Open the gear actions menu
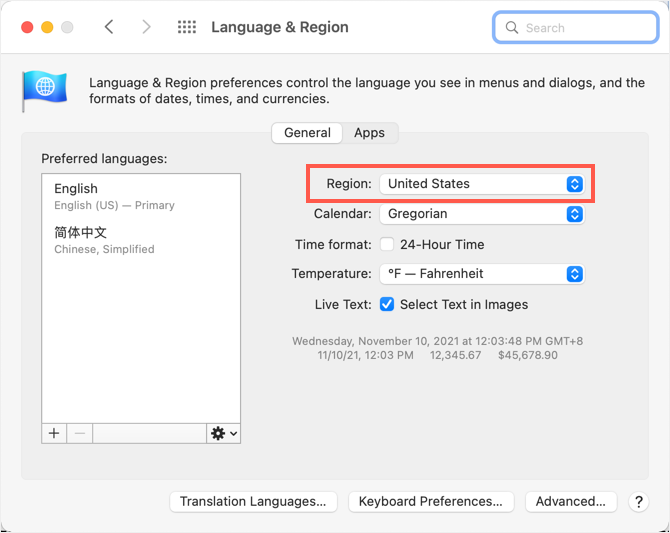The height and width of the screenshot is (533, 670). point(223,433)
